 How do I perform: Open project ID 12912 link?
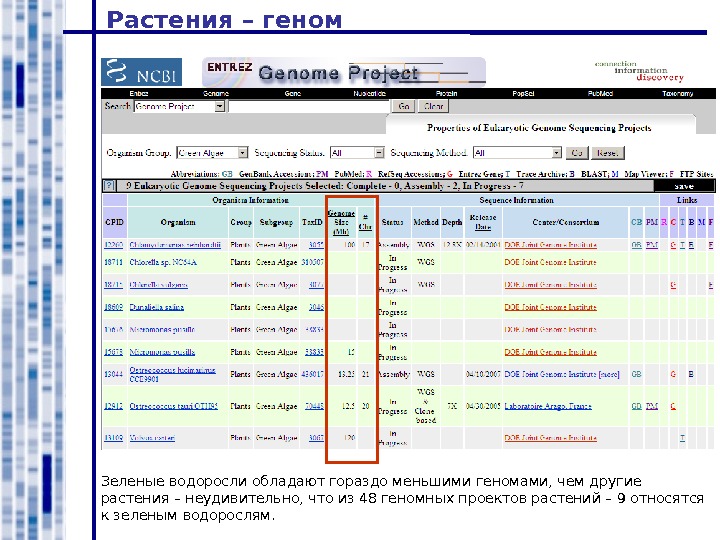pos(113,406)
